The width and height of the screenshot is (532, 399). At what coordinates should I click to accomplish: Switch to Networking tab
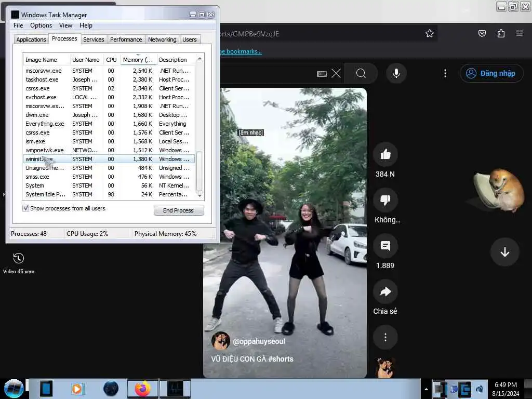162,39
